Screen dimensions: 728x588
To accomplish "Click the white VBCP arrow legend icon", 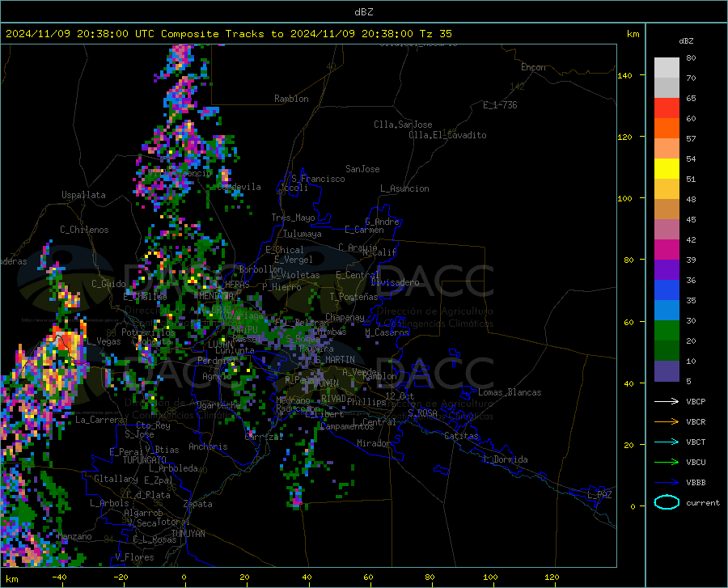I will tap(667, 401).
